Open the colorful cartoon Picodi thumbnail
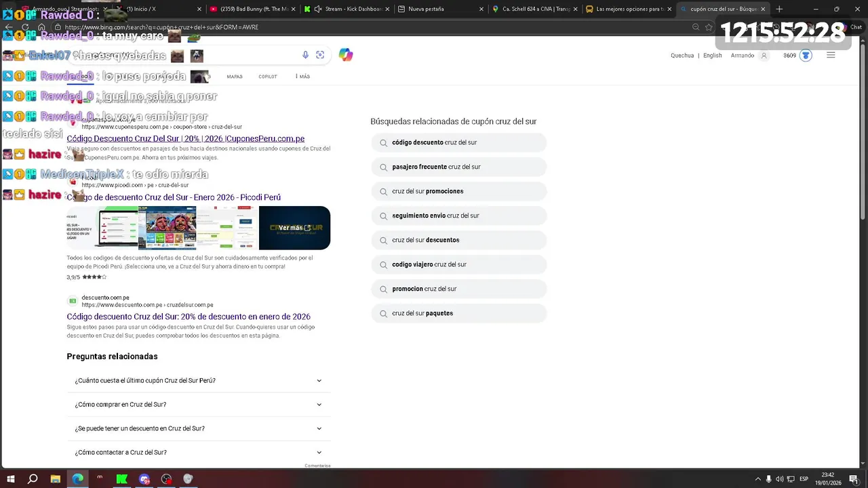The image size is (868, 488). click(x=167, y=228)
